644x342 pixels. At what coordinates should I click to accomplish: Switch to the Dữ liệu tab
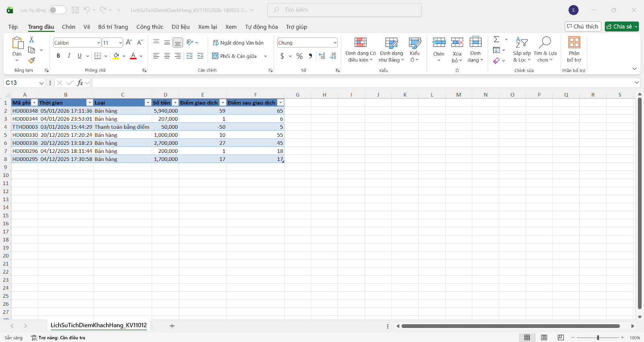tap(181, 27)
